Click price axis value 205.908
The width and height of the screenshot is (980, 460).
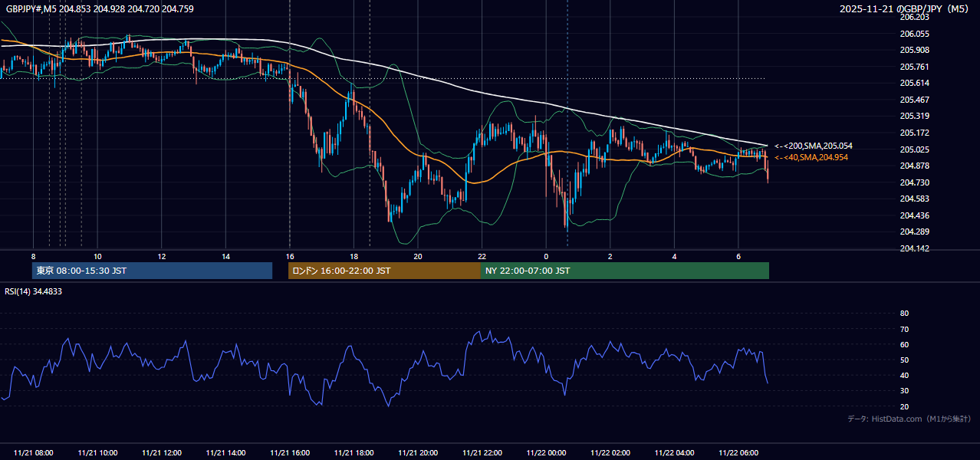click(x=915, y=50)
